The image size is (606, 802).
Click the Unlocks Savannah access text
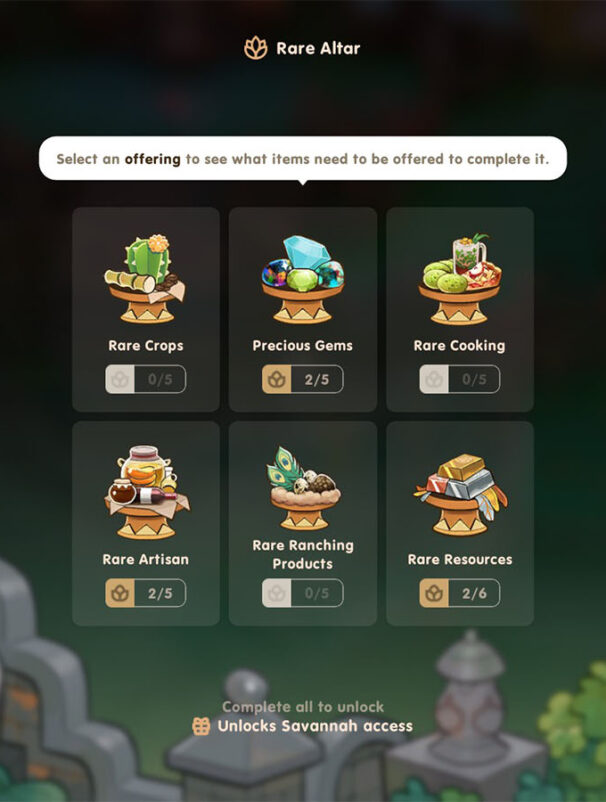pos(315,726)
